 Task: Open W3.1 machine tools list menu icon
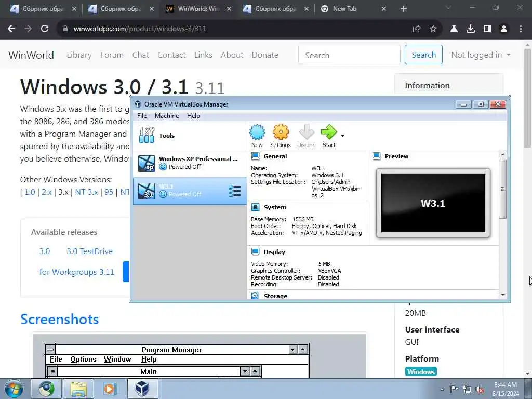tap(235, 191)
